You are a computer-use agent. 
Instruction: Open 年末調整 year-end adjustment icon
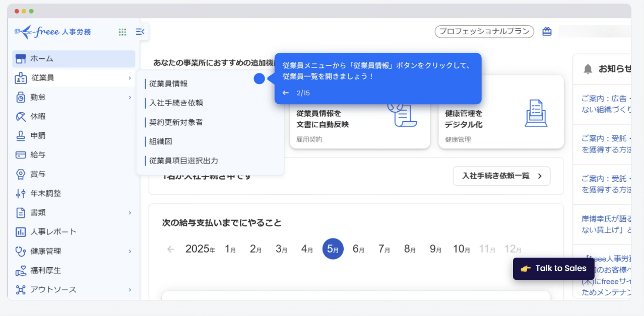pyautogui.click(x=21, y=194)
